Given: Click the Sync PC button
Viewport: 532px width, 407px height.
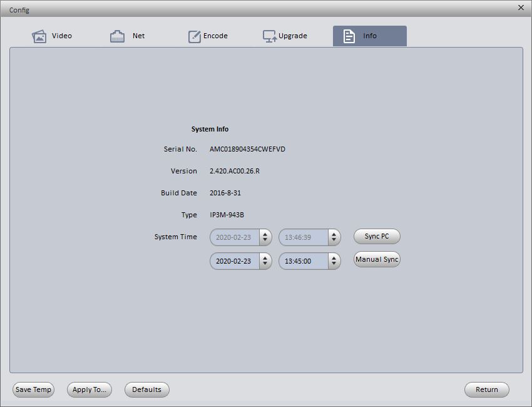Looking at the screenshot, I should click(377, 236).
